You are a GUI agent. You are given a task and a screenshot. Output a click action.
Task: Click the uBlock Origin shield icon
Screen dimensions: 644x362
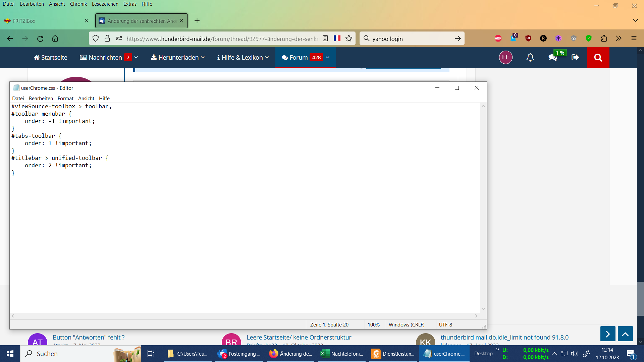[x=528, y=38]
